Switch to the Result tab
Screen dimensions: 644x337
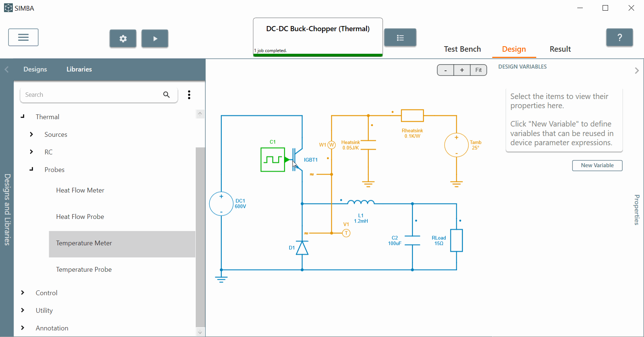(560, 49)
